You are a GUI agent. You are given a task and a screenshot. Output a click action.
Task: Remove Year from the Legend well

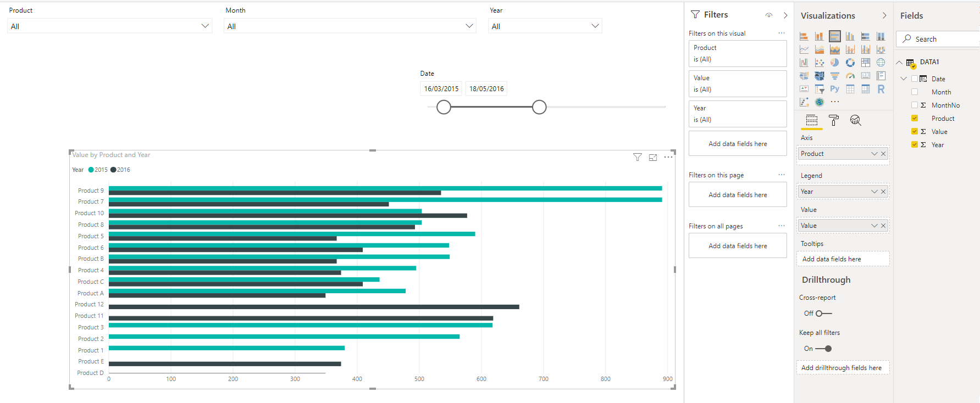[883, 192]
